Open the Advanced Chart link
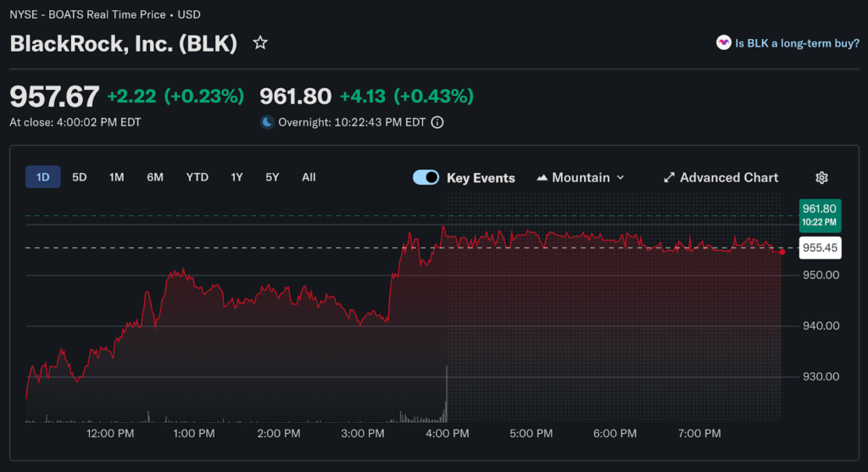868x472 pixels. tap(728, 178)
